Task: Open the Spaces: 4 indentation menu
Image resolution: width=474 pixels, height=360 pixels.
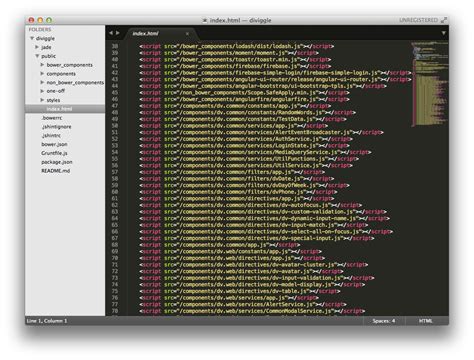Action: [384, 321]
